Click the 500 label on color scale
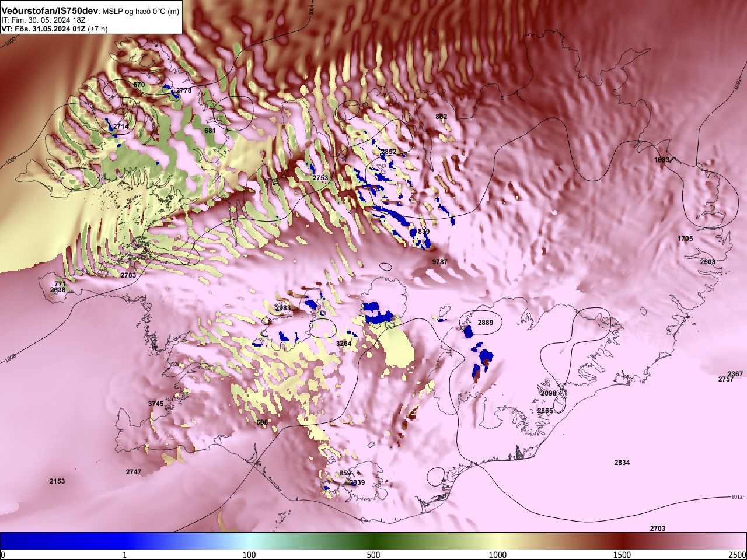 click(x=373, y=555)
